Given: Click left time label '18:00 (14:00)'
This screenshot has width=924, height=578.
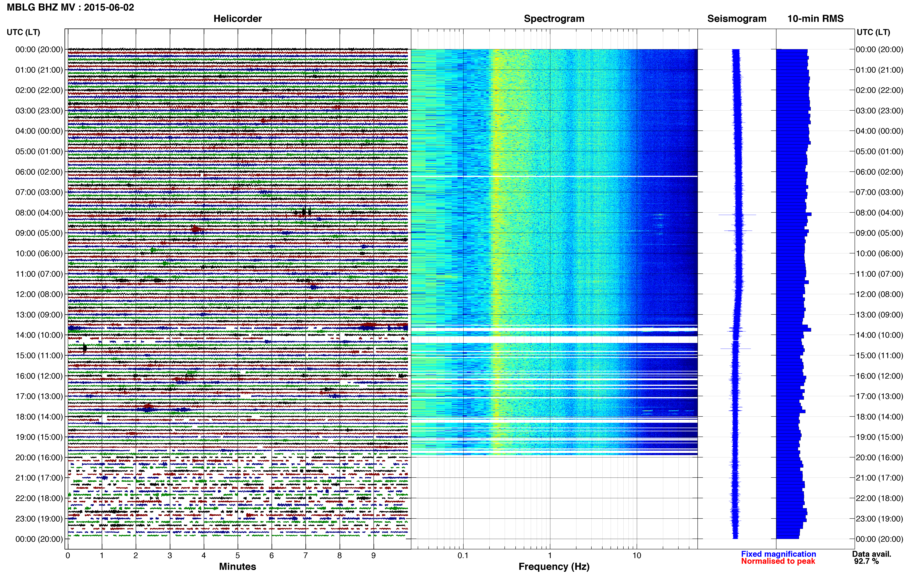Looking at the screenshot, I should [x=39, y=417].
